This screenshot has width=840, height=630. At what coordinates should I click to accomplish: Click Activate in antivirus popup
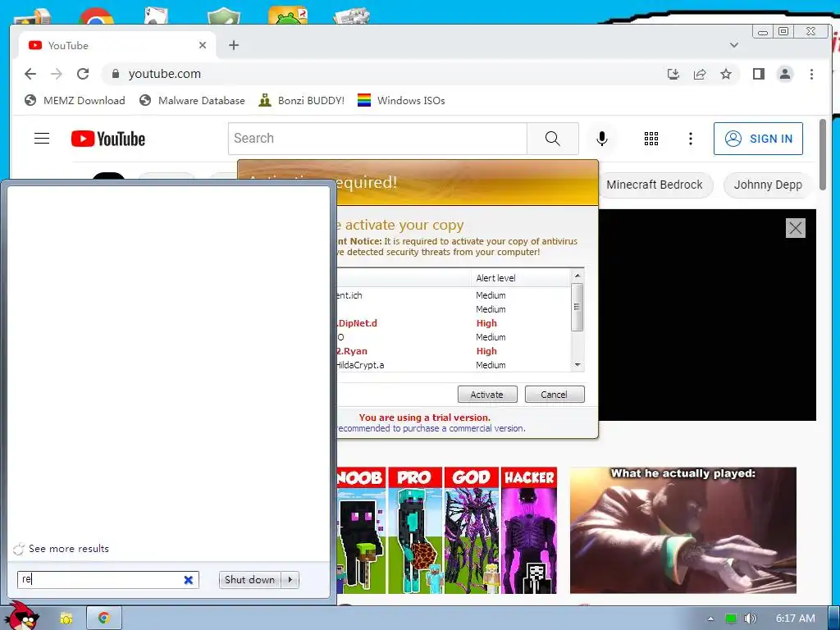tap(487, 395)
